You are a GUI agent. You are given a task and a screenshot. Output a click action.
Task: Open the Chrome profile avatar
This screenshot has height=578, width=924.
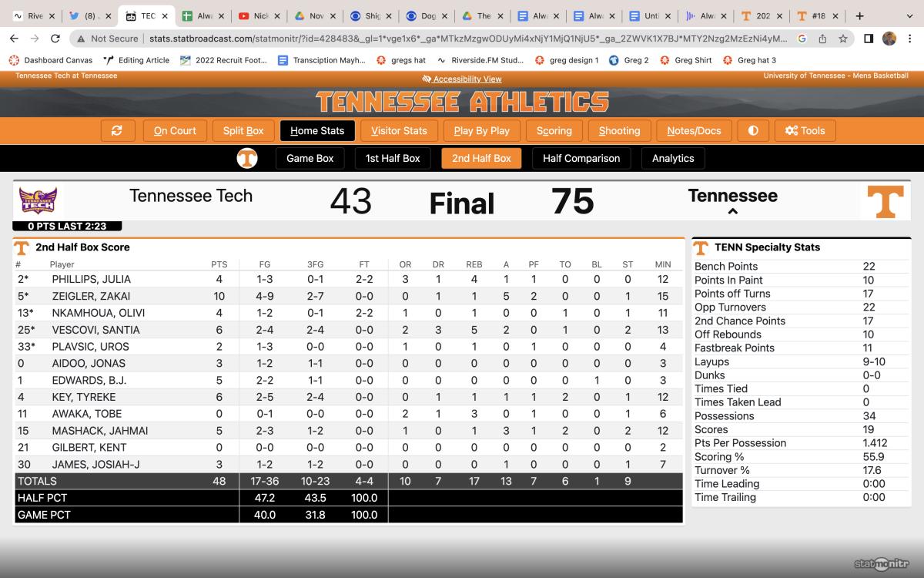(x=889, y=39)
